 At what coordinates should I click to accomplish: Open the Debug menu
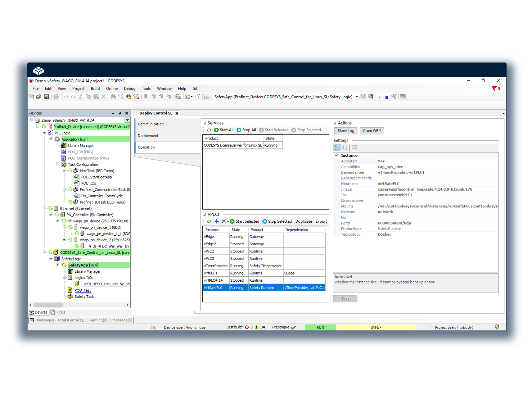coord(130,88)
